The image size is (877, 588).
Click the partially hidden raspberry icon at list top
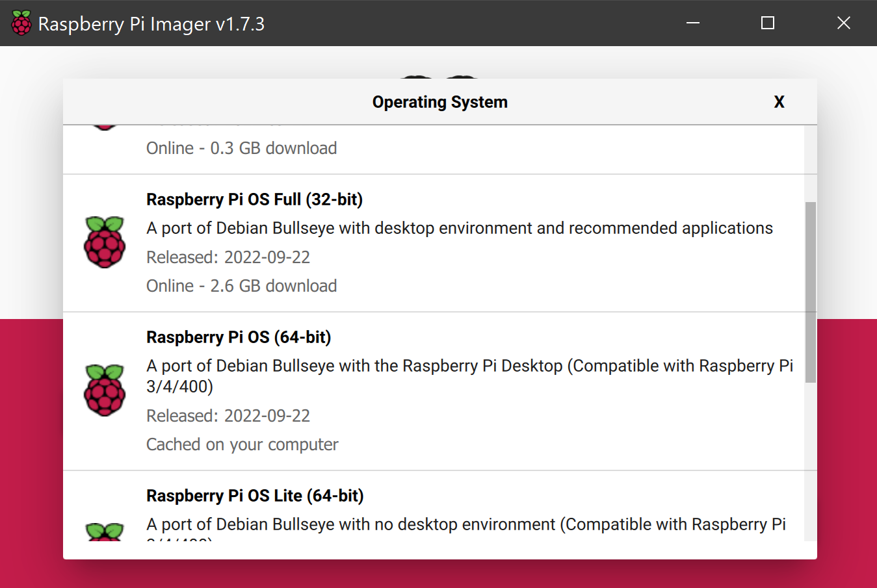[x=105, y=127]
